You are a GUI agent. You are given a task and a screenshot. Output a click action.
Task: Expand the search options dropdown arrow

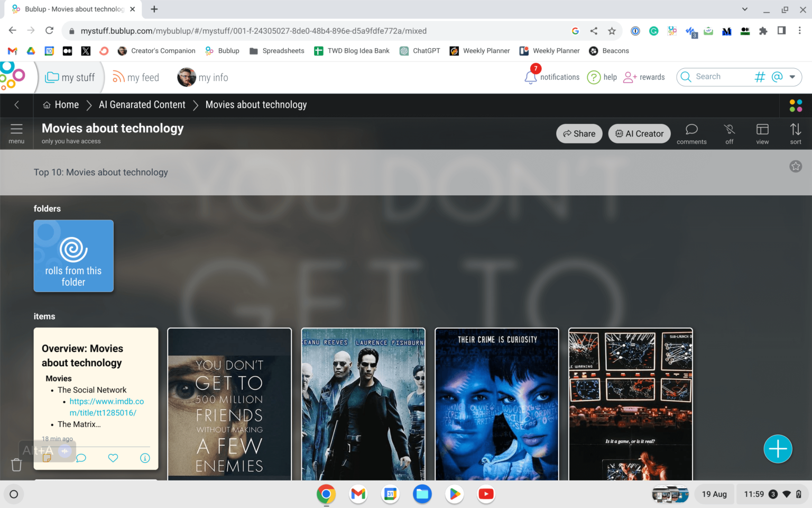(x=792, y=77)
